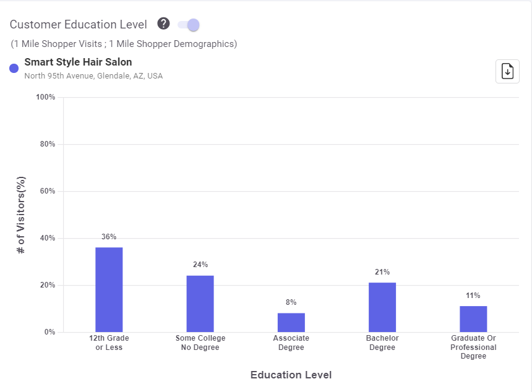
Task: Click the Graduate Or Professional Degree bar
Action: [x=473, y=319]
